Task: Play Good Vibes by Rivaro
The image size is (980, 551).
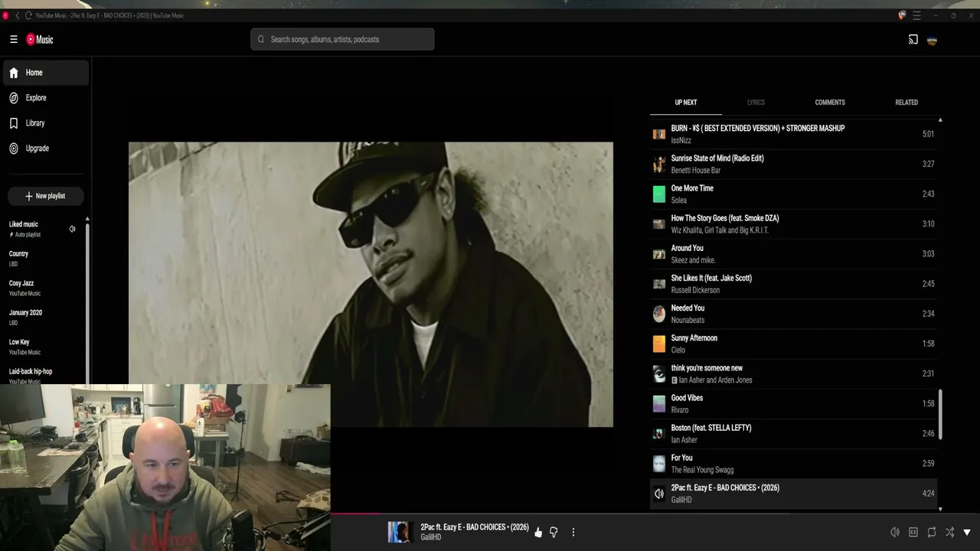Action: [x=793, y=403]
